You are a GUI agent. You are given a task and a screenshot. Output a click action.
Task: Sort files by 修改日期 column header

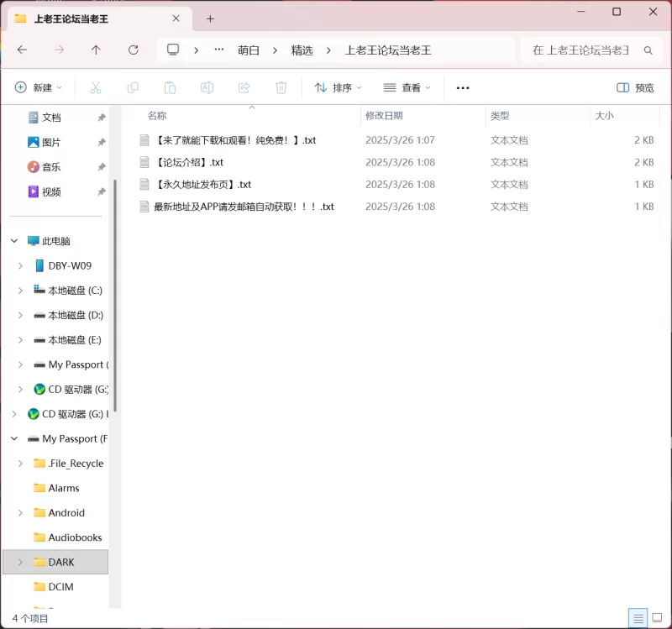[x=384, y=116]
